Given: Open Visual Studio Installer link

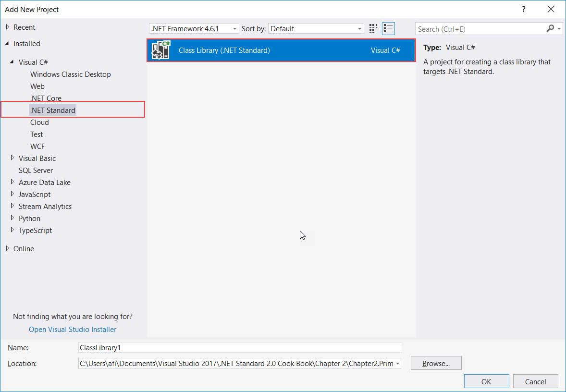Looking at the screenshot, I should pyautogui.click(x=73, y=329).
